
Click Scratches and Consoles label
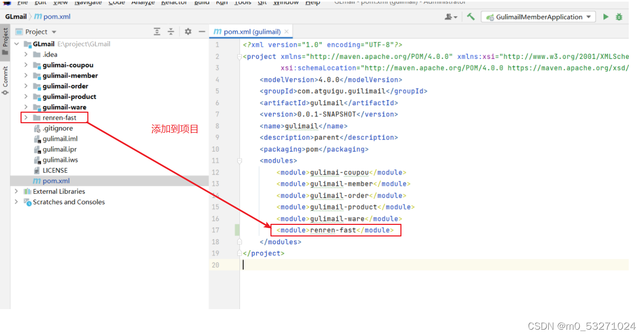point(69,202)
